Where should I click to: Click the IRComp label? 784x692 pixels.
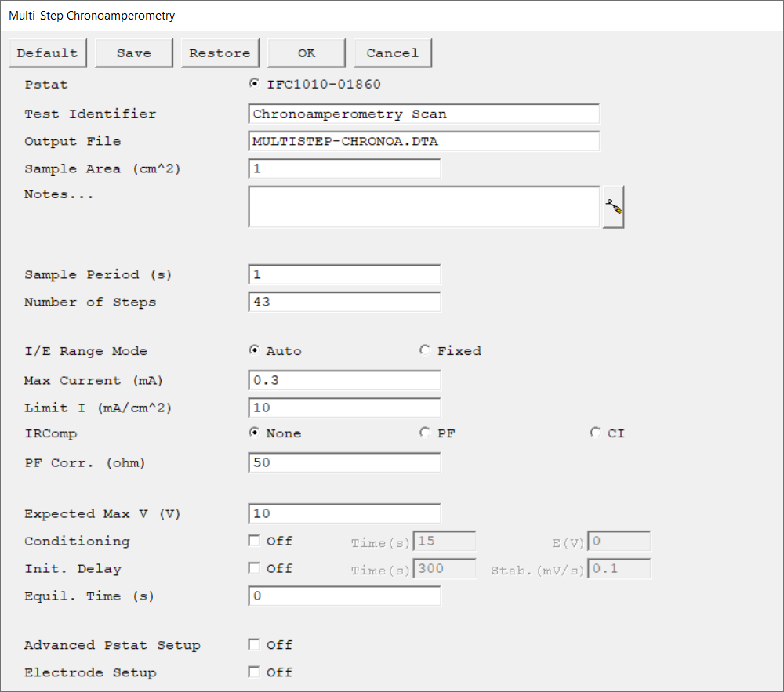50,433
